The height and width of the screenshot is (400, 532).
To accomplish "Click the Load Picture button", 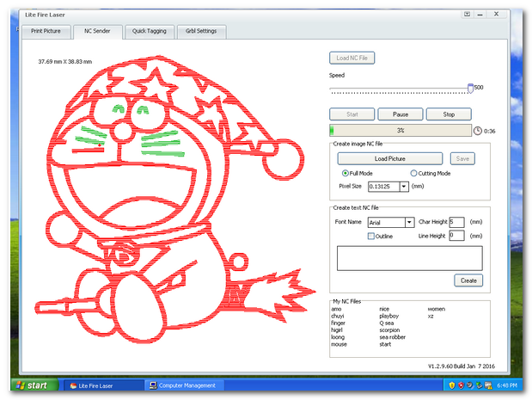I will (x=390, y=158).
